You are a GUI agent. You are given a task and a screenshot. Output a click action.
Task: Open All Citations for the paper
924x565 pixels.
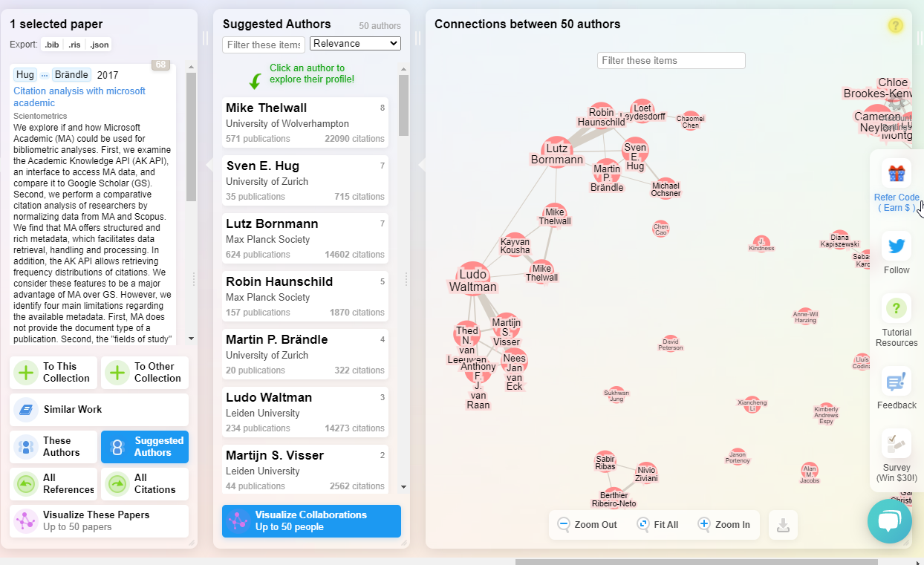click(x=145, y=484)
